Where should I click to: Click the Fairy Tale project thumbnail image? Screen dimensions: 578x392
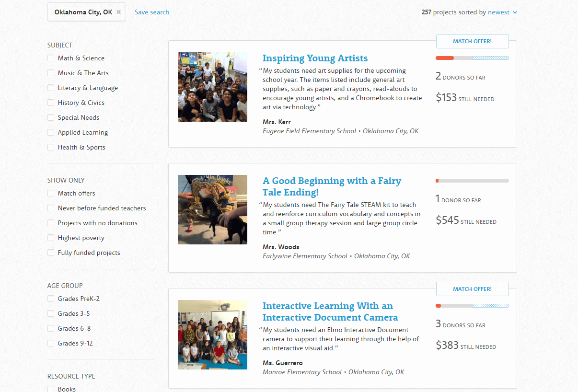tap(212, 209)
